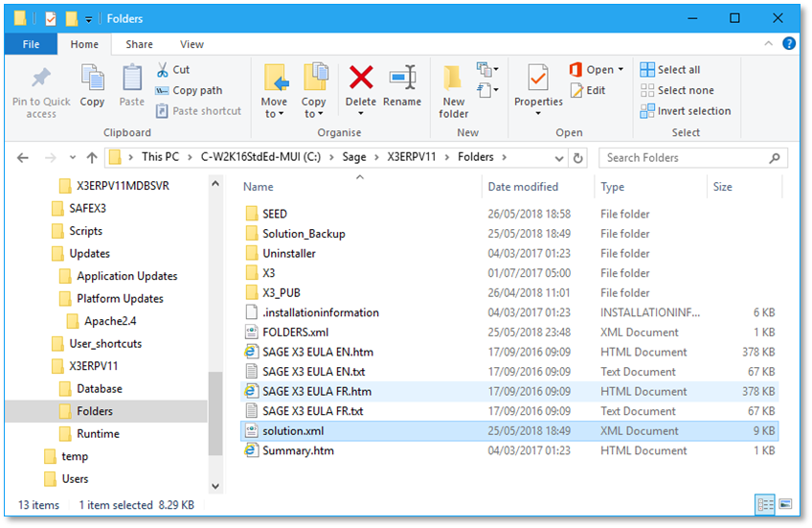Viewport: 812px width, 528px height.
Task: Expand the Move to dropdown
Action: point(274,114)
